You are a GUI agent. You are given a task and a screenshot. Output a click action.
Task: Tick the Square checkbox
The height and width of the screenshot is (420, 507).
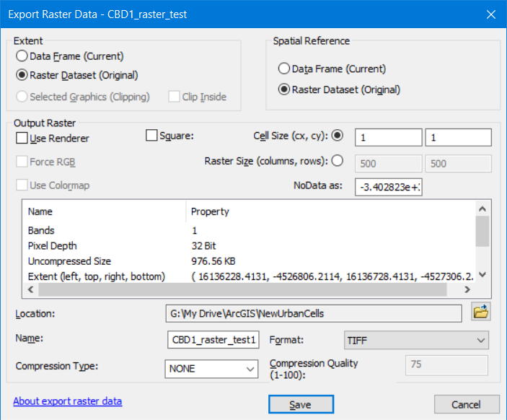(x=151, y=136)
